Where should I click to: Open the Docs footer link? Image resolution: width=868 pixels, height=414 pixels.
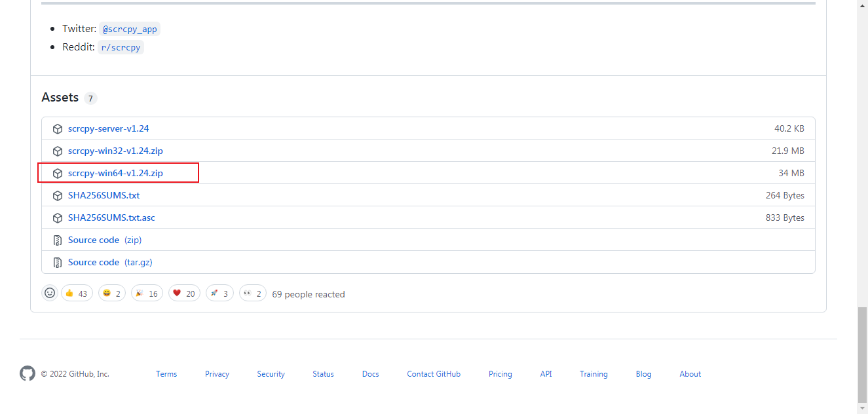click(x=370, y=374)
